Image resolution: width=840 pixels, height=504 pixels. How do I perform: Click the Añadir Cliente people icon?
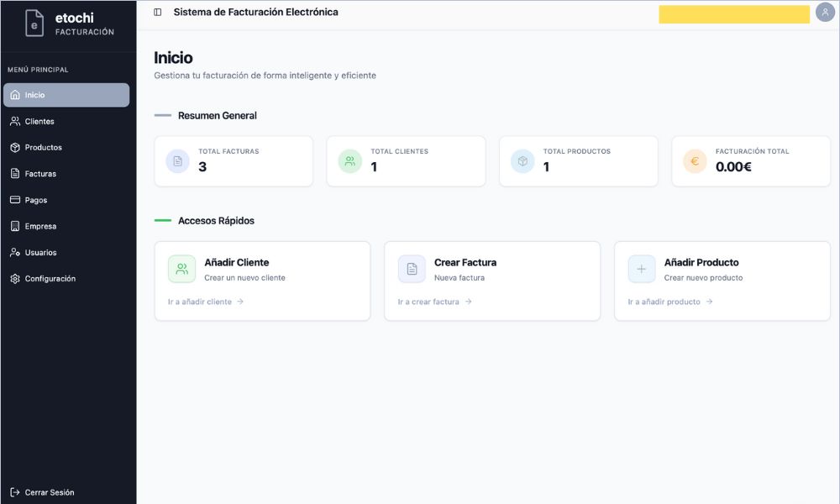[x=181, y=269]
